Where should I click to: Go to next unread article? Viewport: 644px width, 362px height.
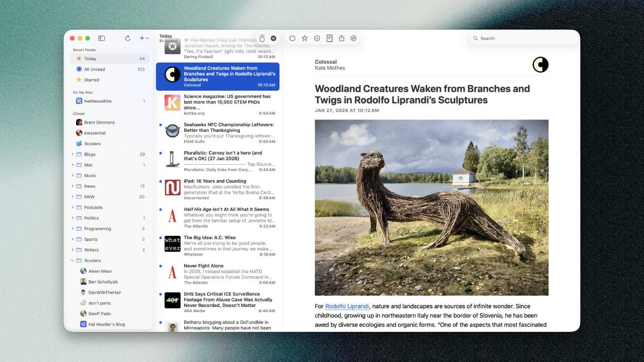tap(317, 38)
